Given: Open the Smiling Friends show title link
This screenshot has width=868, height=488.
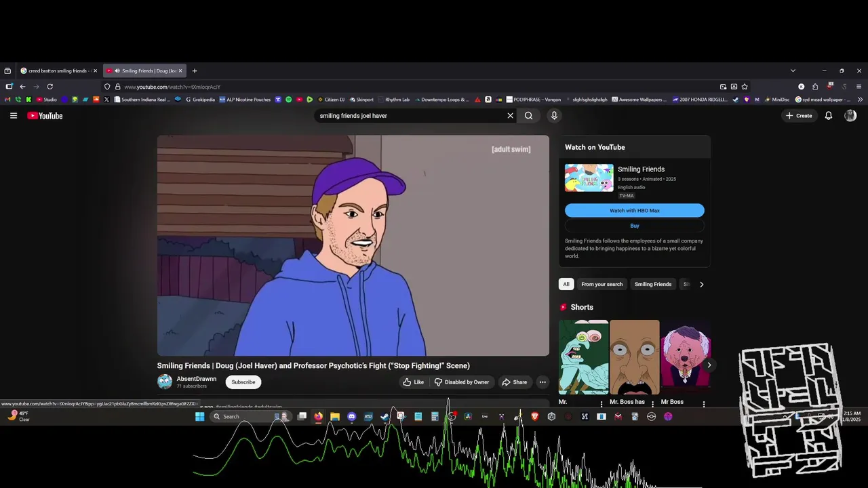Looking at the screenshot, I should click(641, 169).
